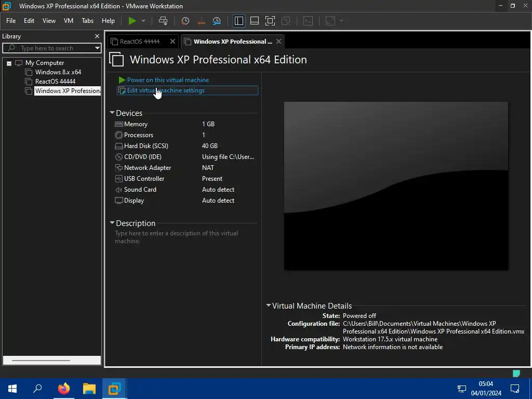Click the Unity mode toolbar icon
The width and height of the screenshot is (532, 399).
[x=286, y=21]
